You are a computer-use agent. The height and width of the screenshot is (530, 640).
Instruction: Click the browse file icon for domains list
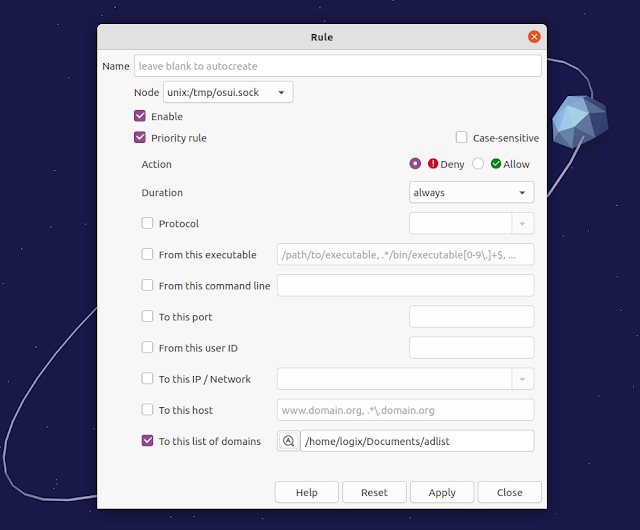[x=288, y=441]
